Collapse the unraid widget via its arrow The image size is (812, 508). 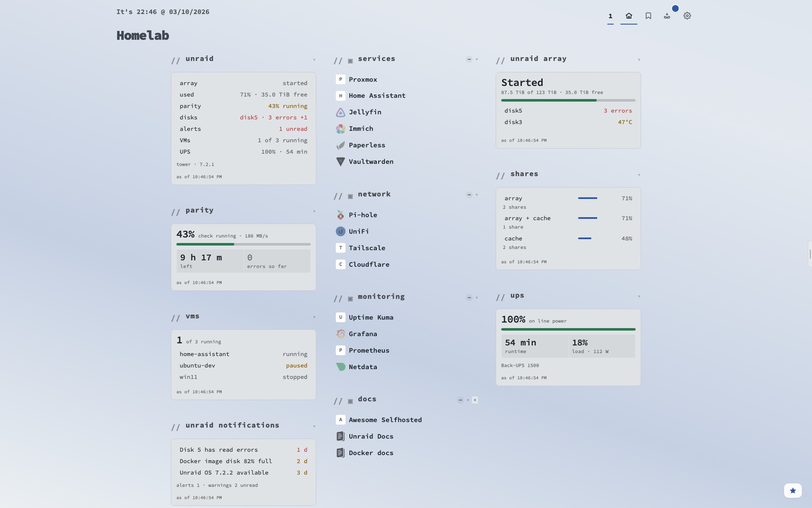(x=314, y=60)
